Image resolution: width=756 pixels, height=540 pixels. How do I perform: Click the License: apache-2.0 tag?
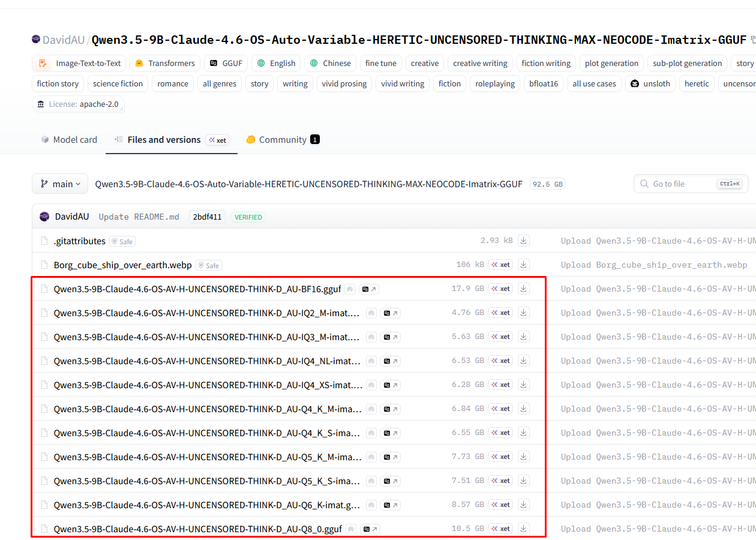[x=78, y=104]
